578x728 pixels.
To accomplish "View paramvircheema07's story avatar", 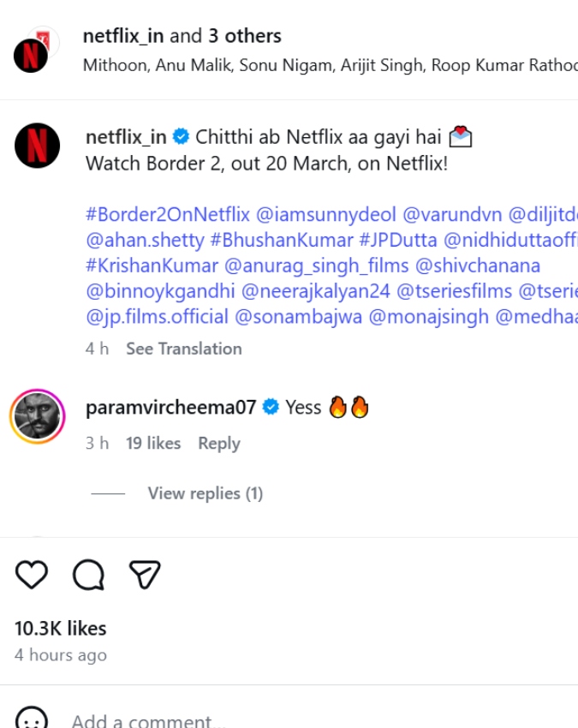I will pyautogui.click(x=37, y=417).
